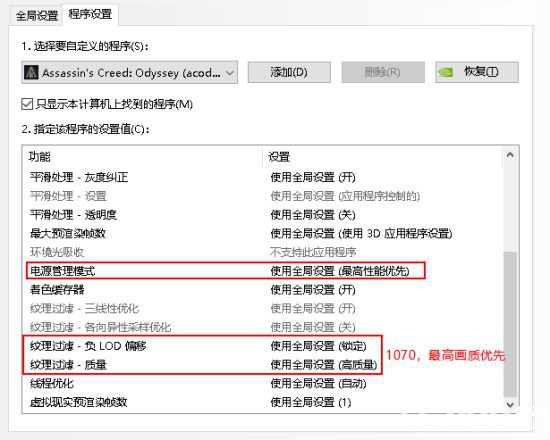Switch to the 全局设置 tab
Image resolution: width=550 pixels, height=440 pixels.
(37, 16)
